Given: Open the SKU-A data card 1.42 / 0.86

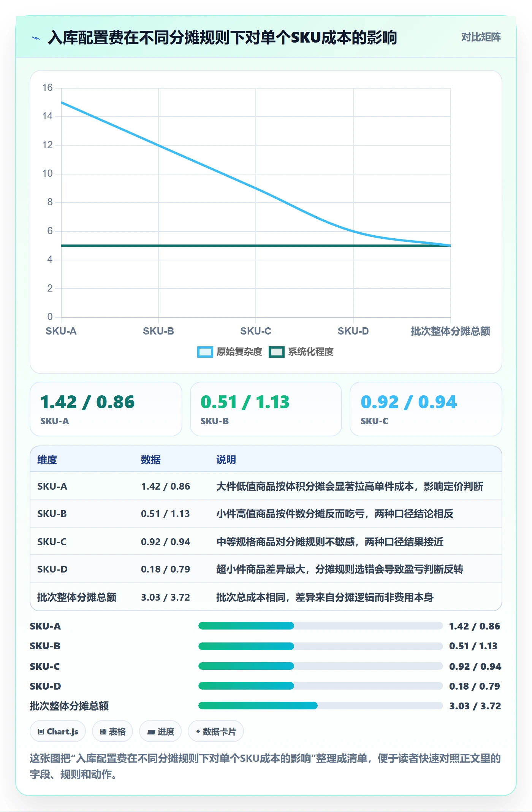Looking at the screenshot, I should tap(106, 409).
